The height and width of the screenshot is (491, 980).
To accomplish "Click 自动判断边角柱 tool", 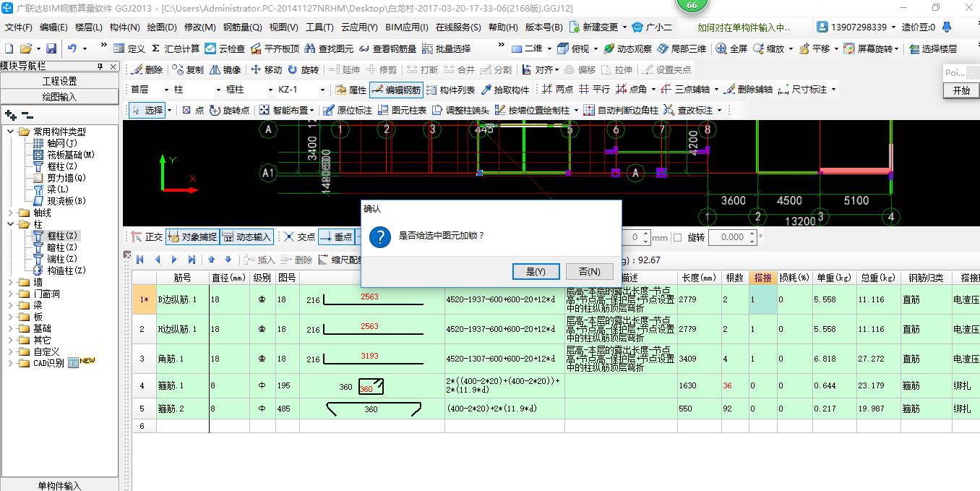I will [x=621, y=110].
